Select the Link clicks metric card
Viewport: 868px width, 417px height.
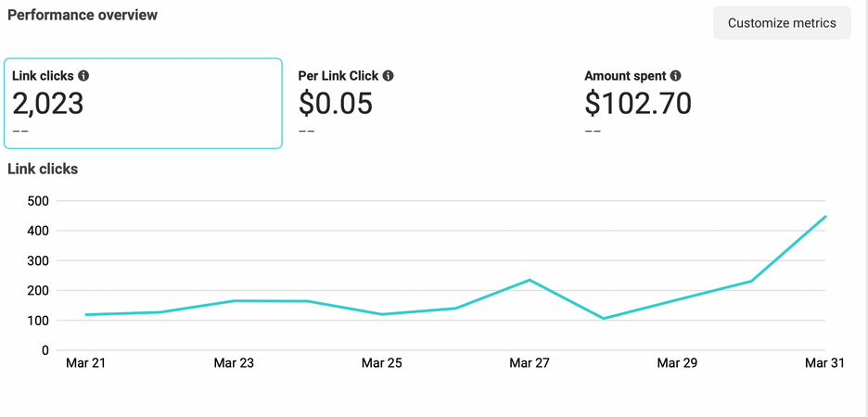(143, 104)
